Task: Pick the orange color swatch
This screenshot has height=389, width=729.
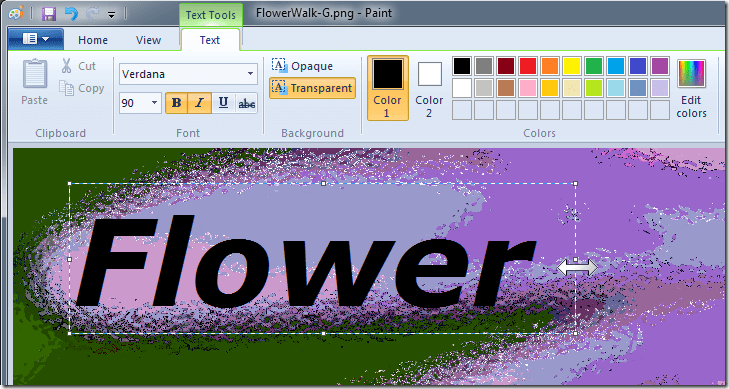Action: click(x=550, y=66)
